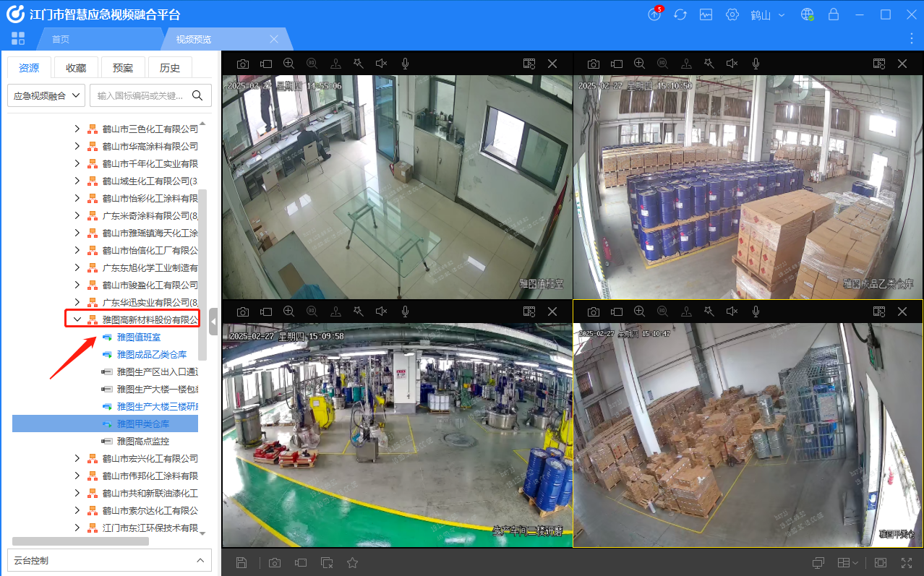Select camera 雅图高点监控 in the tree
The height and width of the screenshot is (576, 924).
click(142, 441)
